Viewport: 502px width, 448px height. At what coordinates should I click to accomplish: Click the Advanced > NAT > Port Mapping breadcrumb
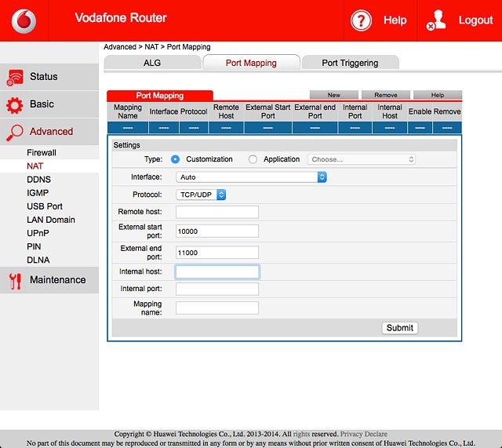(x=157, y=47)
